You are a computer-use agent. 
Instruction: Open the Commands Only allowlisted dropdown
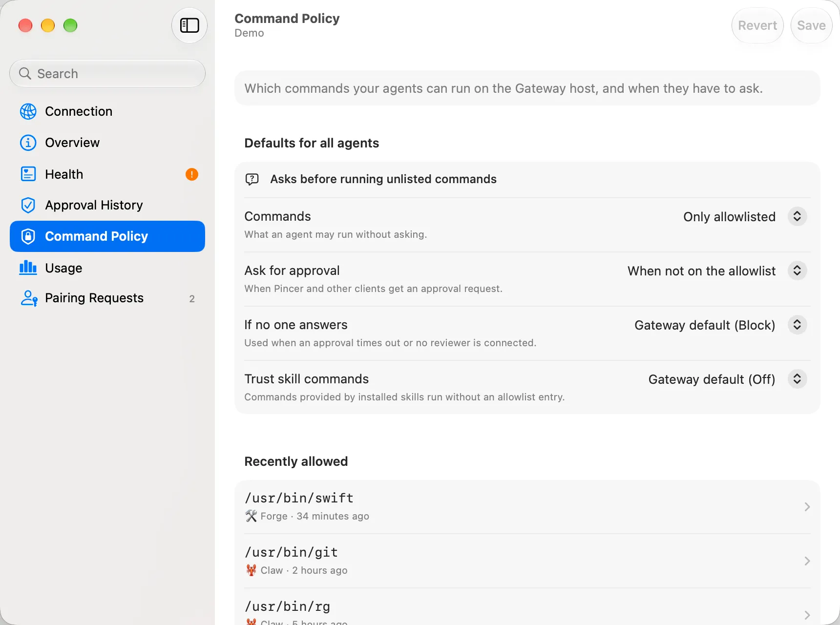797,216
